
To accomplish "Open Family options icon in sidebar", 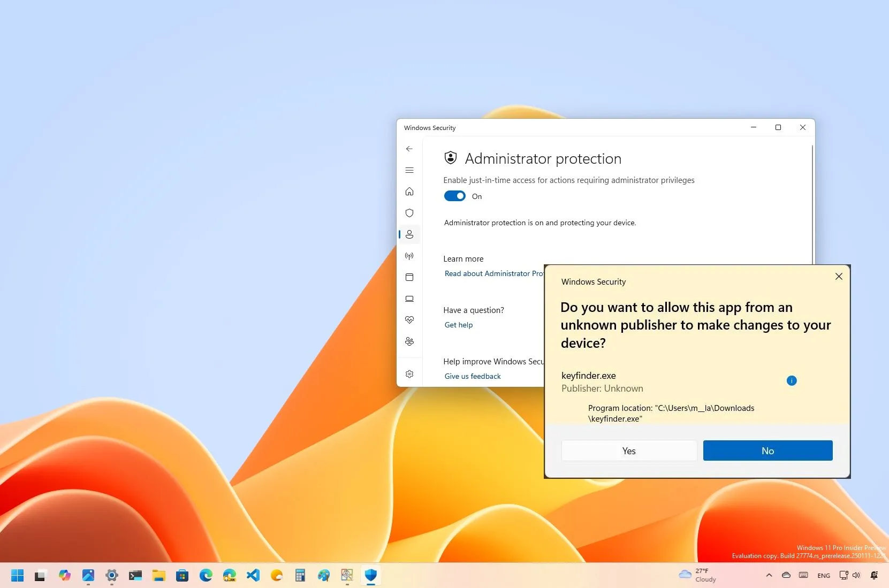I will tap(409, 341).
